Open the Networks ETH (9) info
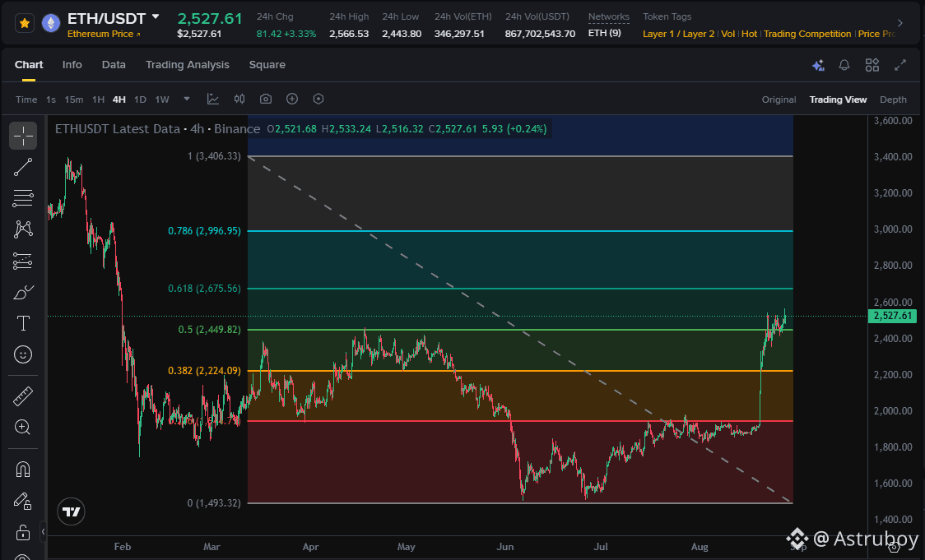The width and height of the screenshot is (925, 560). click(x=608, y=25)
